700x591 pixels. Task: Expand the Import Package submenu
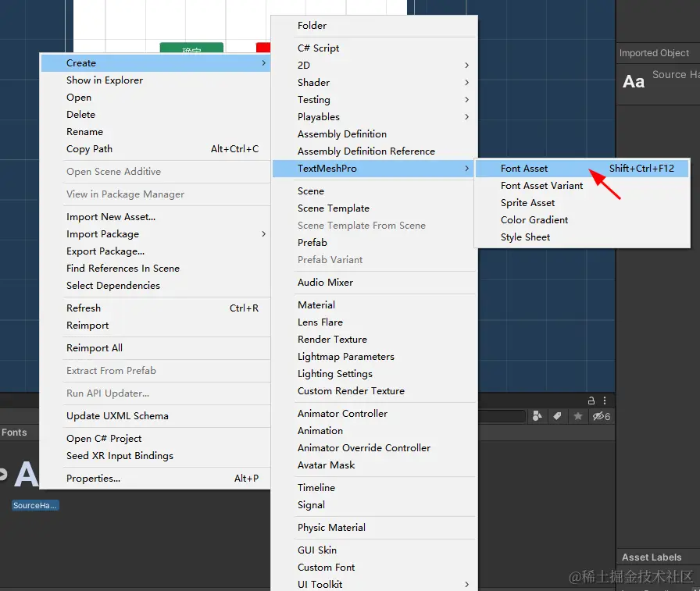[263, 233]
